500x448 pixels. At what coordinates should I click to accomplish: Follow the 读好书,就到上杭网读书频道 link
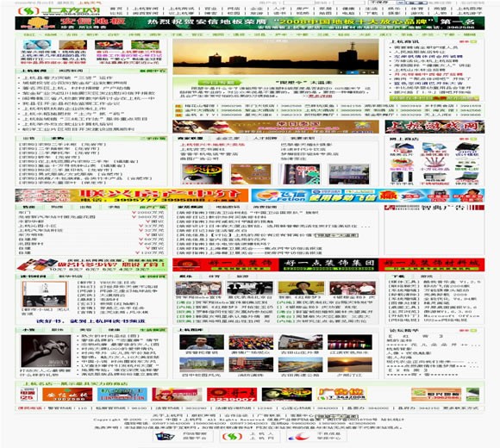[x=91, y=320]
